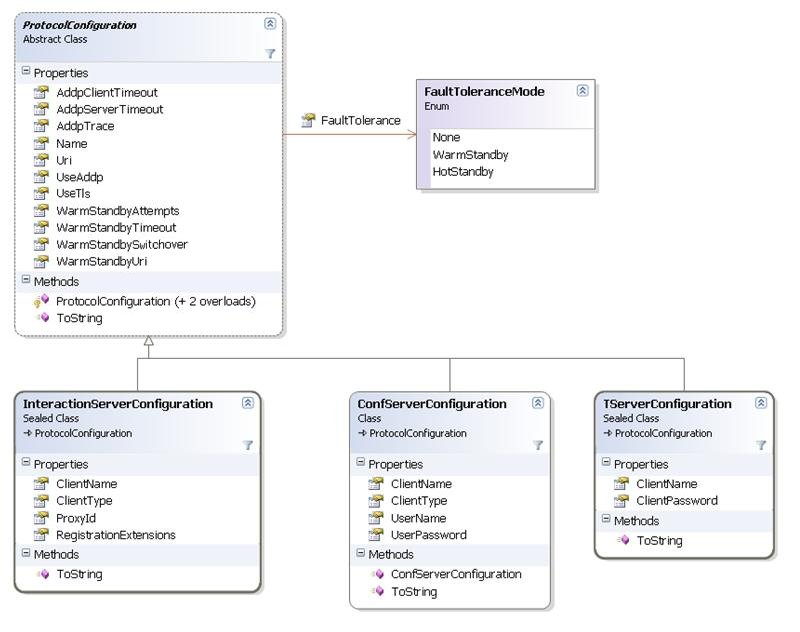800x632 pixels.
Task: Select ClientName in TServerConfiguration
Action: (x=667, y=484)
